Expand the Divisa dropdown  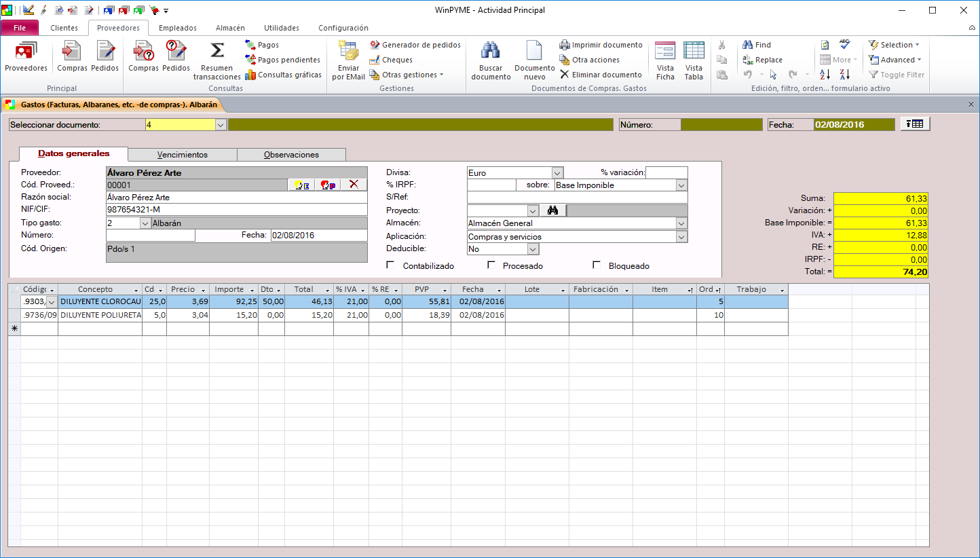(x=557, y=173)
